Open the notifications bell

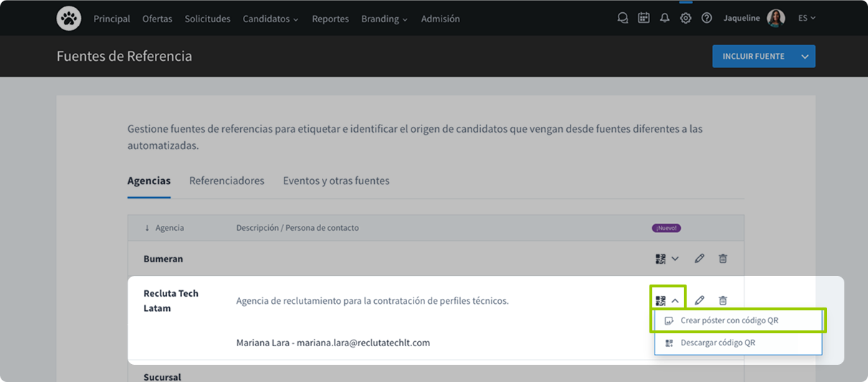pos(664,18)
